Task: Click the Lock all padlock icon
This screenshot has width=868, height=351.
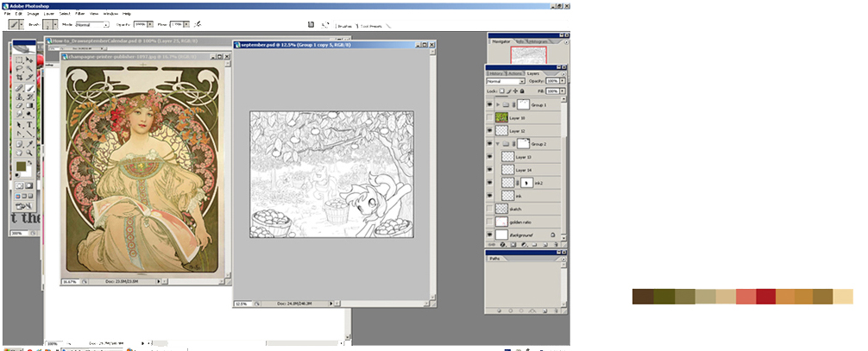Action: pyautogui.click(x=522, y=91)
